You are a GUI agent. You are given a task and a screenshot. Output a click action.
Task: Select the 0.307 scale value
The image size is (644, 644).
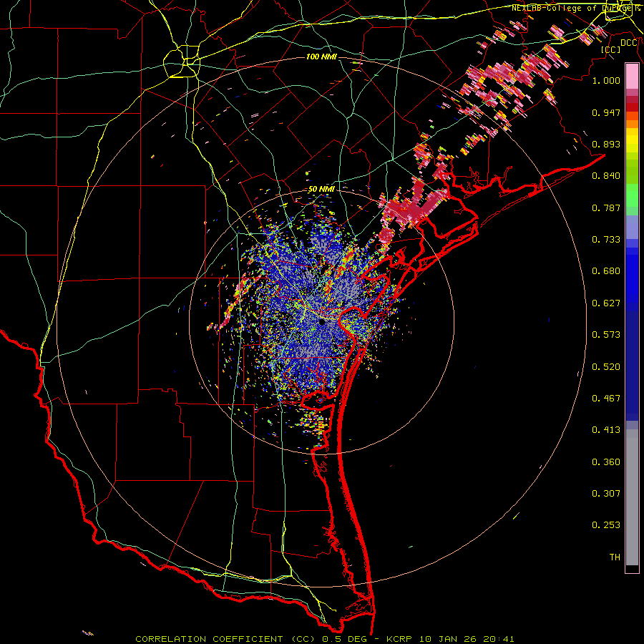606,494
